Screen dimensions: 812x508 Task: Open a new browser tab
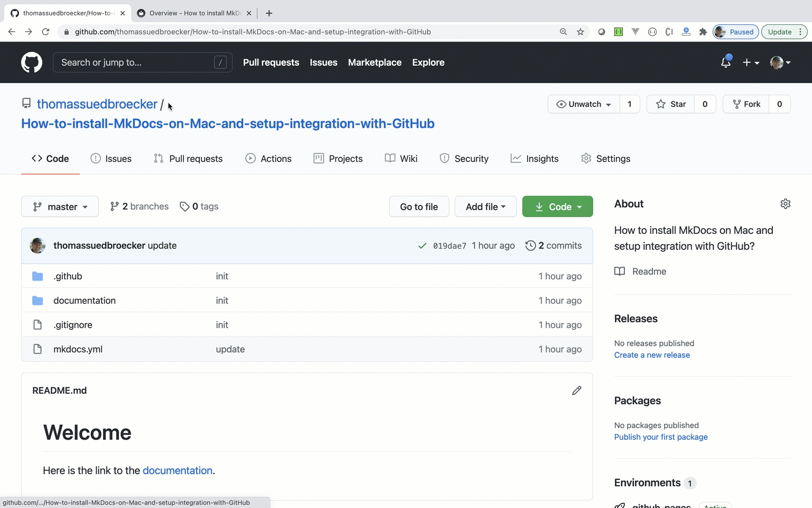(x=269, y=13)
